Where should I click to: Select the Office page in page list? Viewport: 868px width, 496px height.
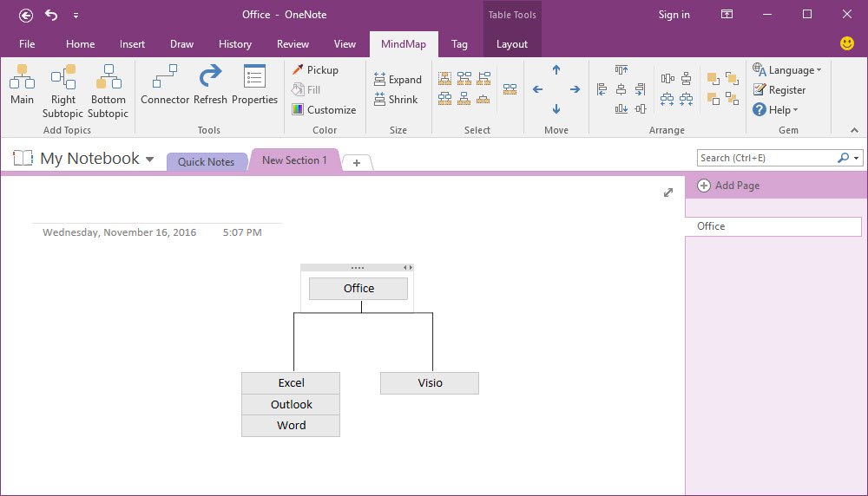point(773,226)
